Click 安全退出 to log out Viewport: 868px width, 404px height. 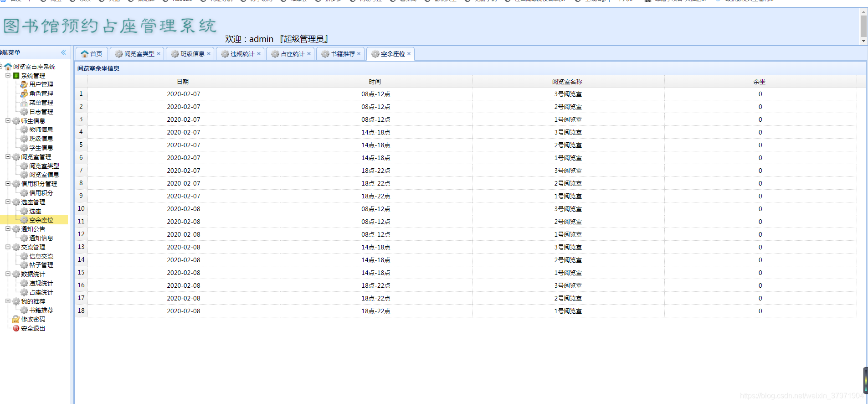[33, 328]
